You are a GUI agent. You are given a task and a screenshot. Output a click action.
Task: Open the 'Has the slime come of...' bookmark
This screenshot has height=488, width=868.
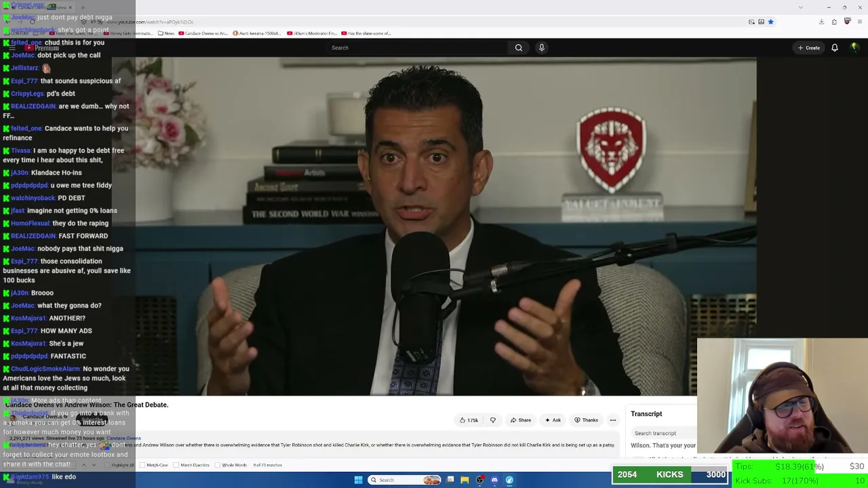[366, 33]
